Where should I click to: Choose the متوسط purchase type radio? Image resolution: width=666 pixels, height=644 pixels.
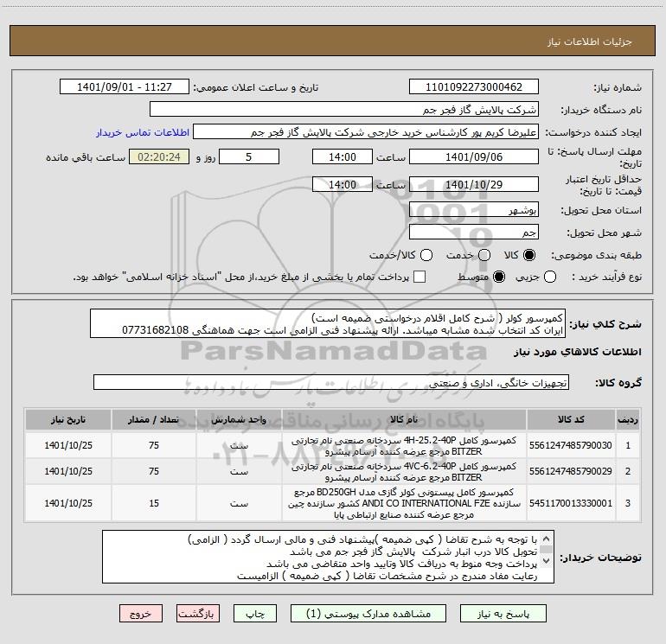pyautogui.click(x=499, y=277)
